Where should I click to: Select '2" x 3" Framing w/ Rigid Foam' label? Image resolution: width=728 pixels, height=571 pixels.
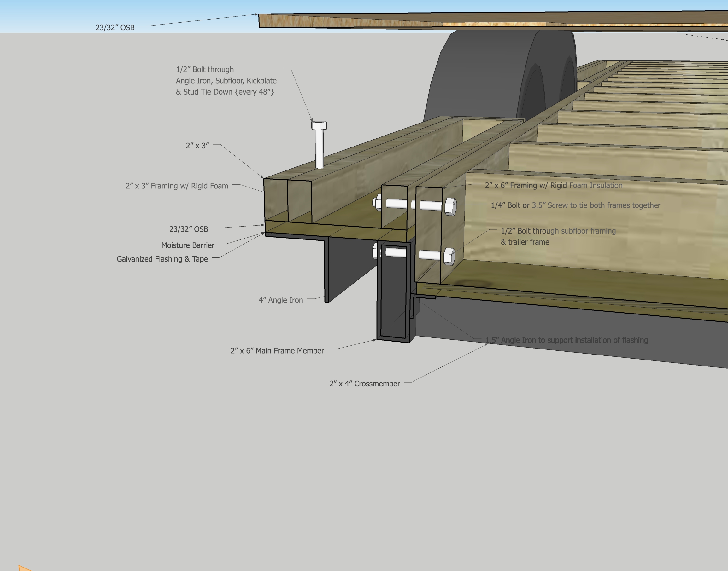(x=177, y=186)
